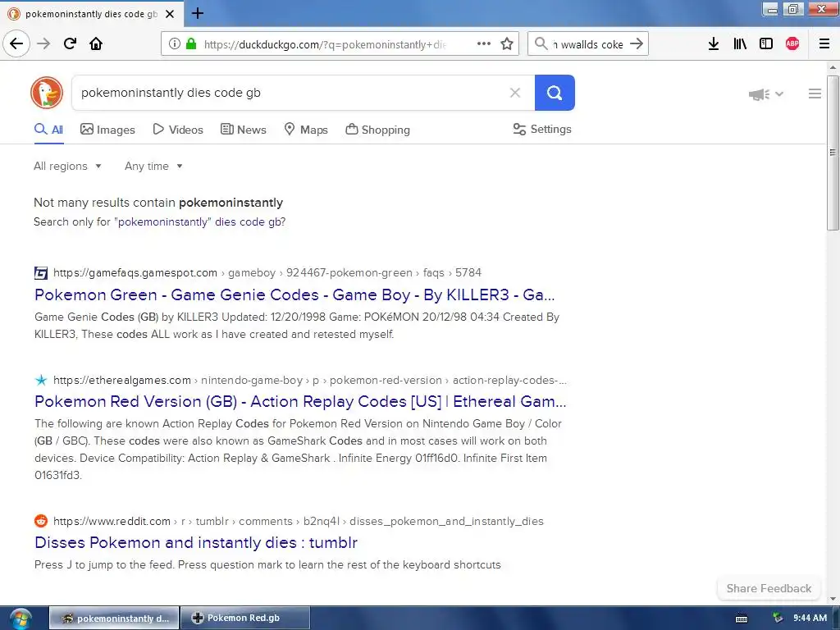
Task: Search only for "pokemoninstantly" dies code gb
Action: click(200, 221)
